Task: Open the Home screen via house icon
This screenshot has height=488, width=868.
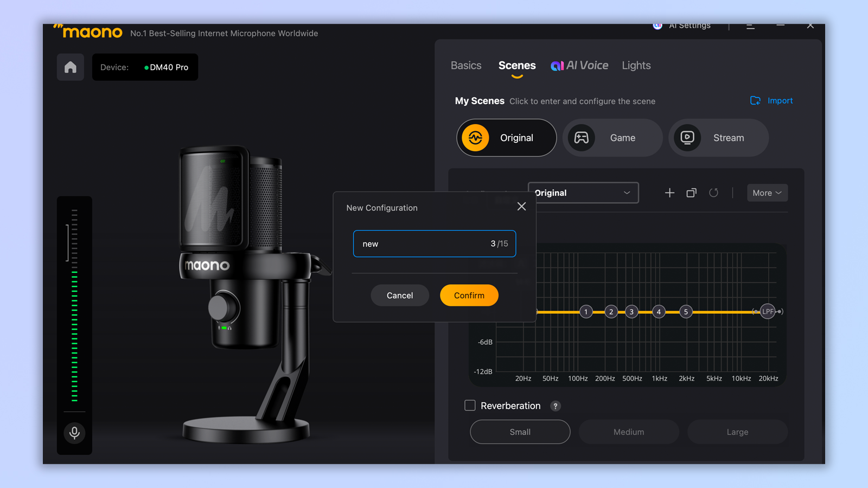Action: point(70,67)
